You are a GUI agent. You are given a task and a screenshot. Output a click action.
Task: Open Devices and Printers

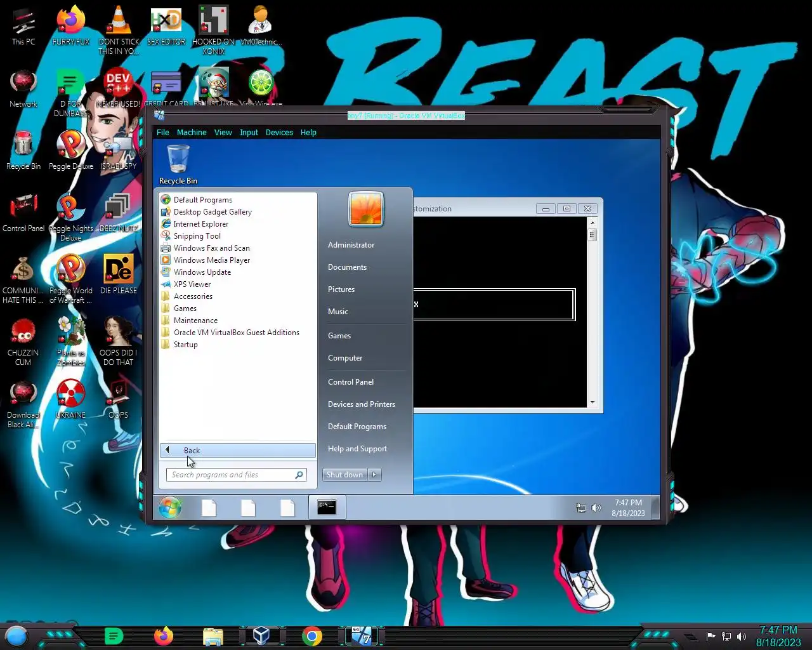362,404
